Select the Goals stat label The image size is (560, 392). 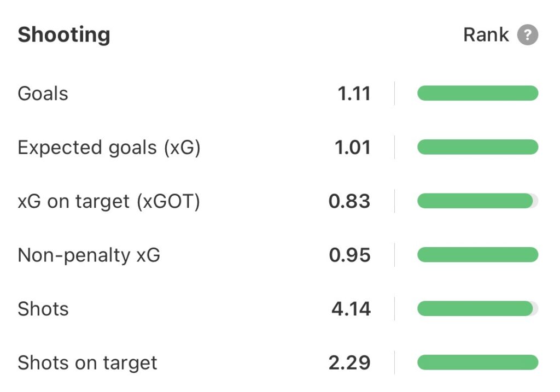click(x=43, y=93)
